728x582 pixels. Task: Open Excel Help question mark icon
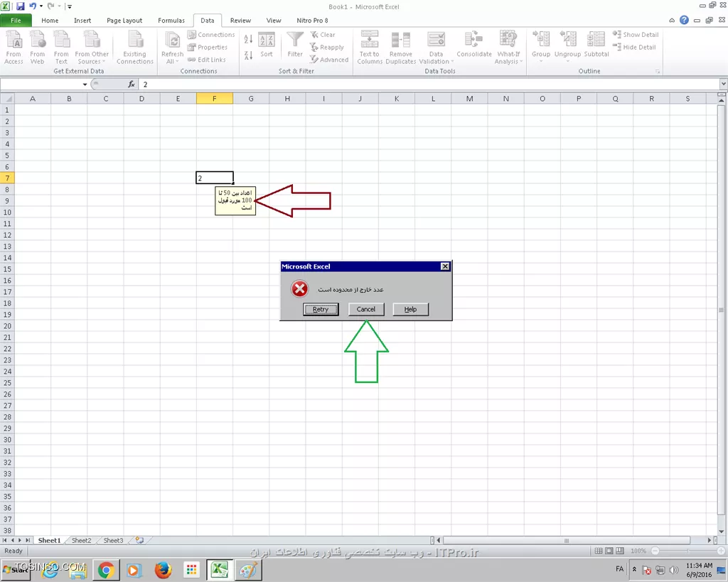coord(684,20)
